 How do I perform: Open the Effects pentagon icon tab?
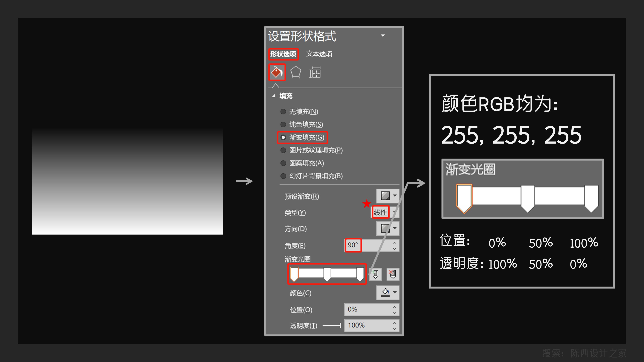pos(296,72)
